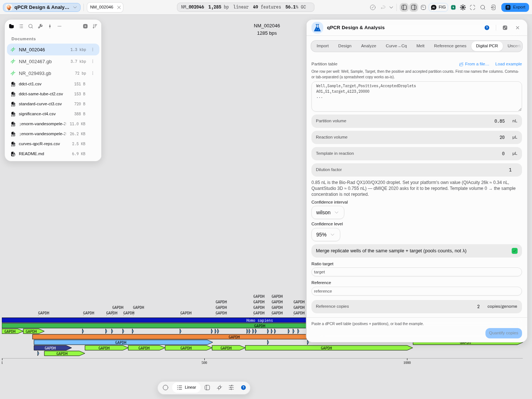Click the green chip icon in top toolbar
532x399 pixels.
point(453,7)
